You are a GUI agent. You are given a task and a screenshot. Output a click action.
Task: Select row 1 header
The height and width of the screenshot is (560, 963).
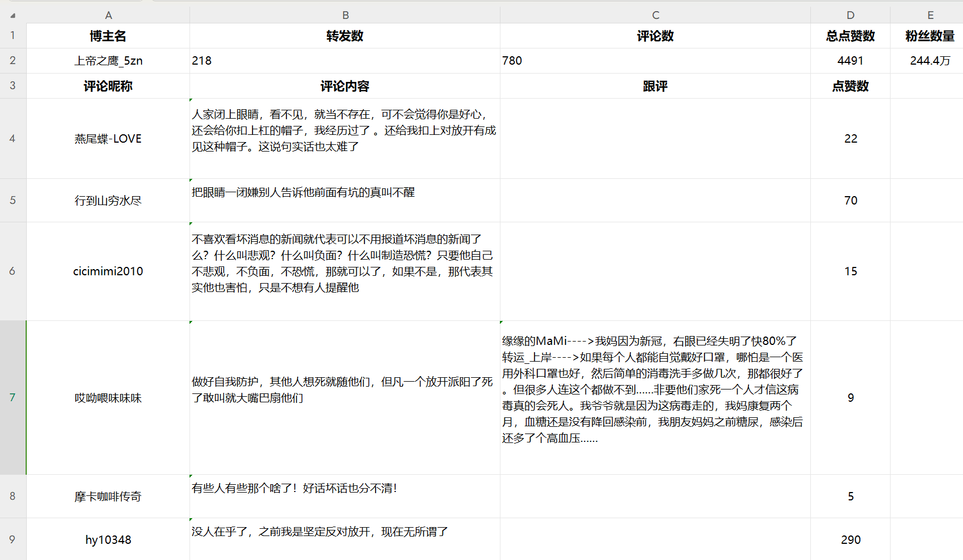(13, 36)
